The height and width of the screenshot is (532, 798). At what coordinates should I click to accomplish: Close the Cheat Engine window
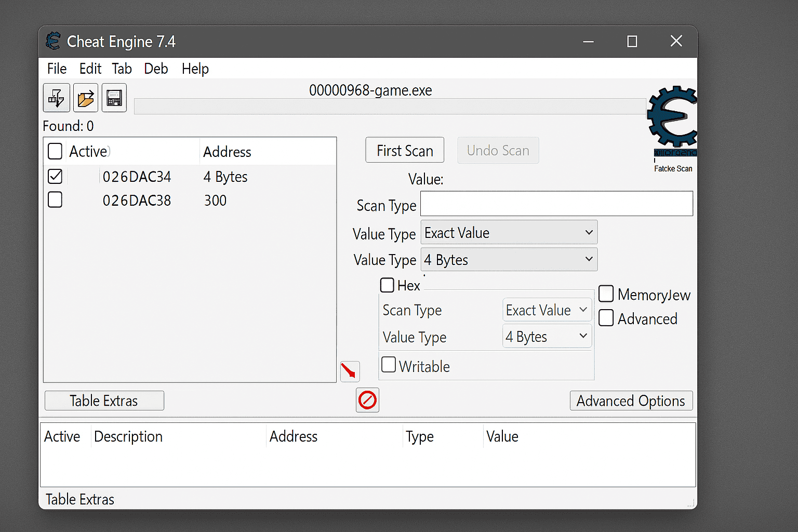[676, 41]
